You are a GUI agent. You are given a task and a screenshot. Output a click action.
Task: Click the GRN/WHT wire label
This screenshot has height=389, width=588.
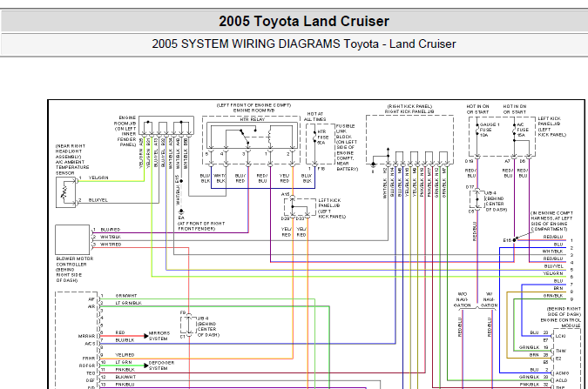[x=126, y=296]
